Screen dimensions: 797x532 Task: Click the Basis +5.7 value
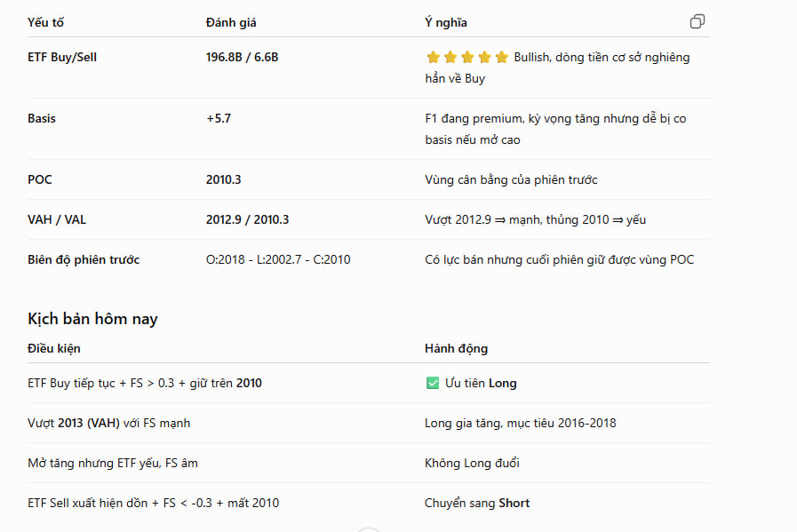point(219,118)
